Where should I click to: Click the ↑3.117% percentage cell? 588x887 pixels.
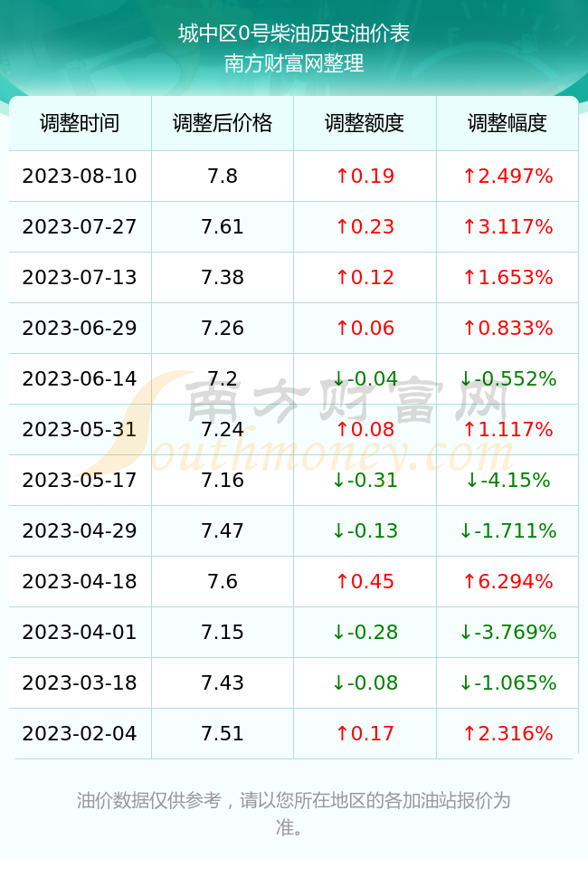point(507,227)
